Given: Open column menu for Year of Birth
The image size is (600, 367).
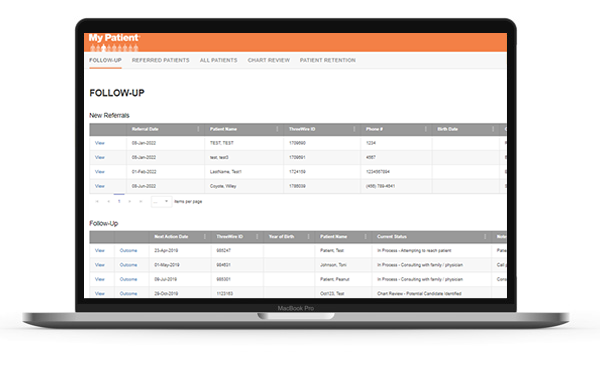Looking at the screenshot, I should (308, 237).
